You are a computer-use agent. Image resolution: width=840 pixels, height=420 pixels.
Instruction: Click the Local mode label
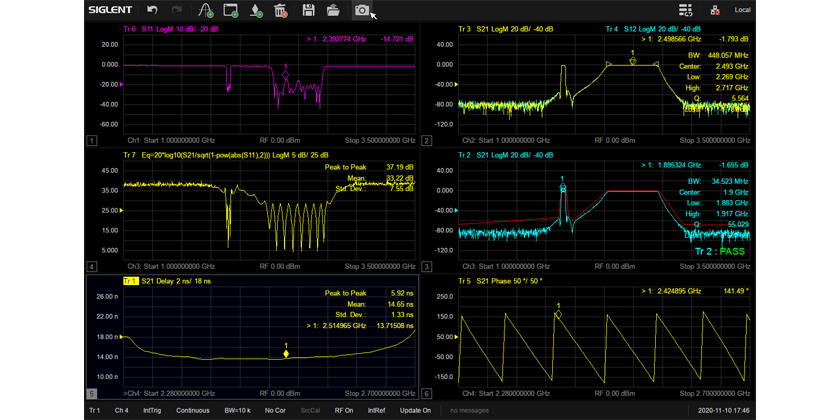coord(743,11)
